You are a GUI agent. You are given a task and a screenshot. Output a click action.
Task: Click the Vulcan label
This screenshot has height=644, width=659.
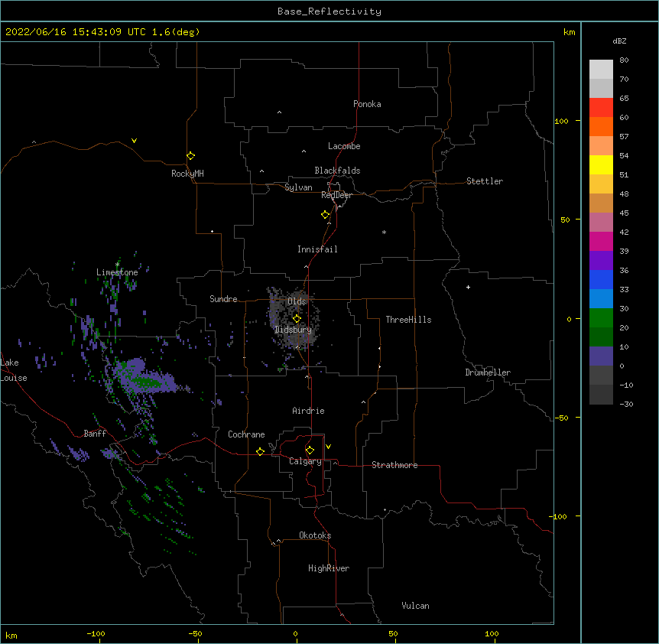point(415,606)
